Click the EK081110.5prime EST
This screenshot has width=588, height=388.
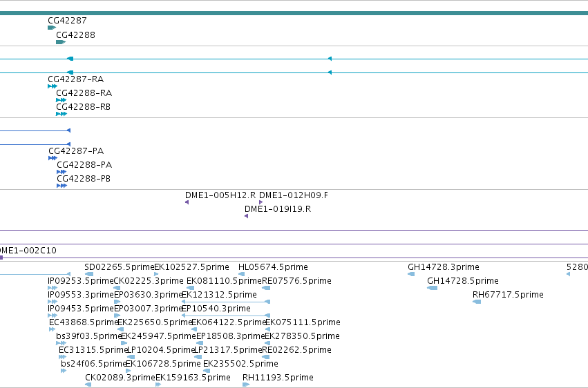[224, 281]
